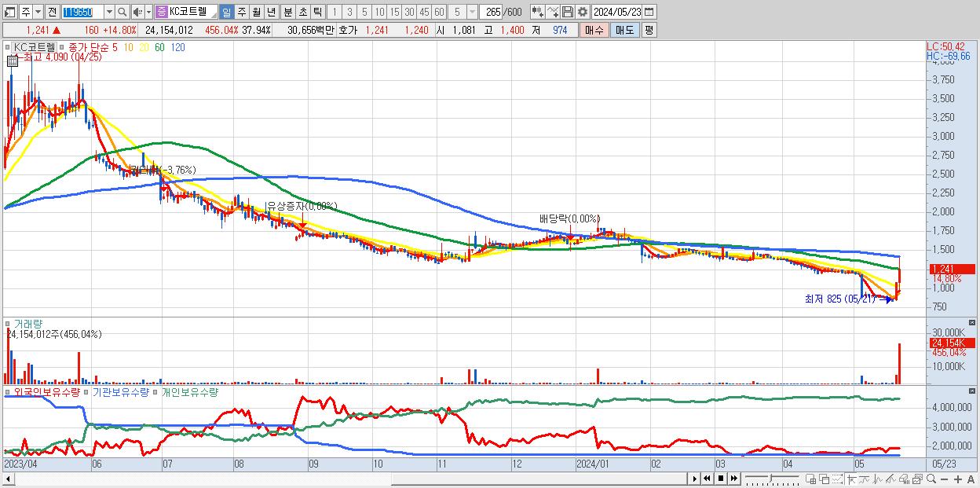The image size is (980, 488).
Task: Open chart settings gear icon
Action: pos(582,12)
